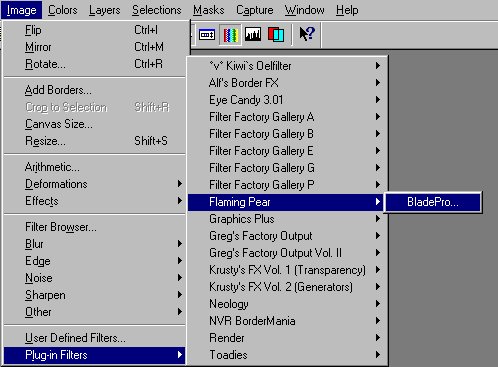The image size is (498, 367).
Task: Select Resize... menu entry
Action: pos(95,141)
